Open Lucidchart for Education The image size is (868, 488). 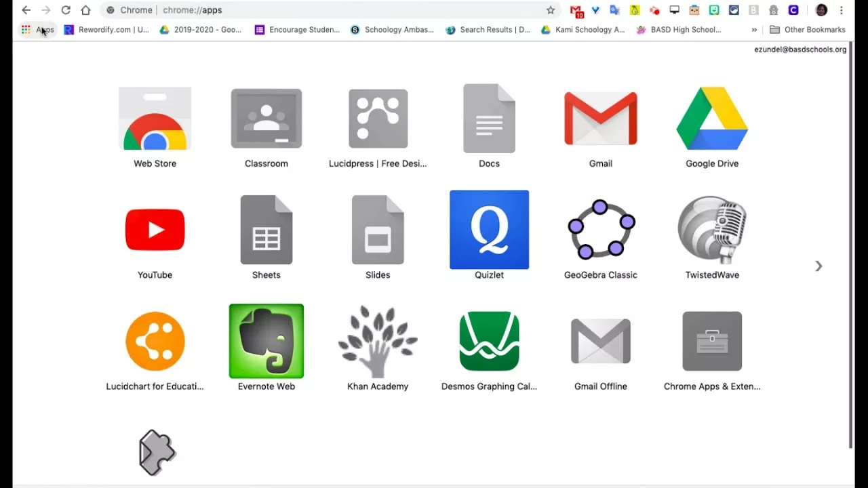[155, 341]
